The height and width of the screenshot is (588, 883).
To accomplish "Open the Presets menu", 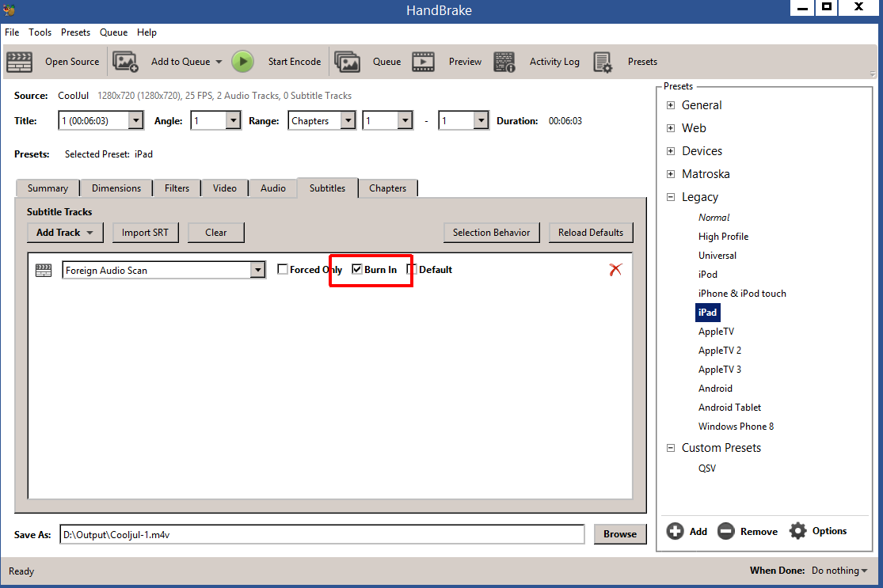I will coord(75,32).
